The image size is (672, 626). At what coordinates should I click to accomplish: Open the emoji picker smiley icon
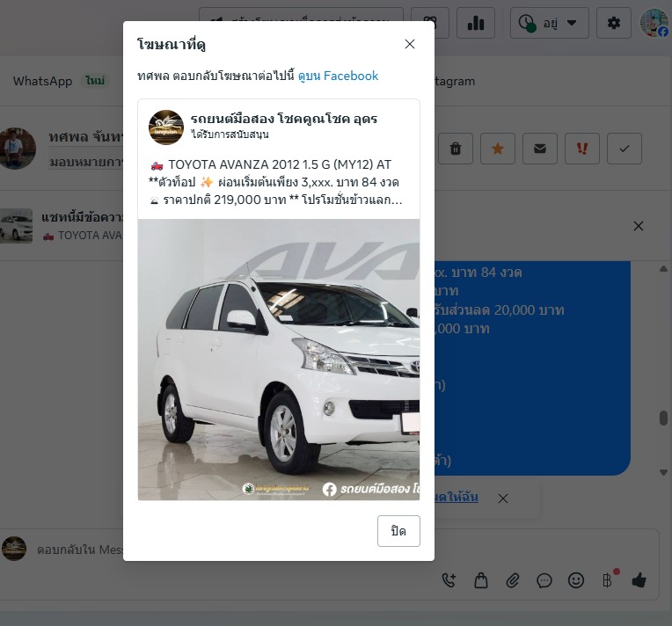tap(576, 580)
